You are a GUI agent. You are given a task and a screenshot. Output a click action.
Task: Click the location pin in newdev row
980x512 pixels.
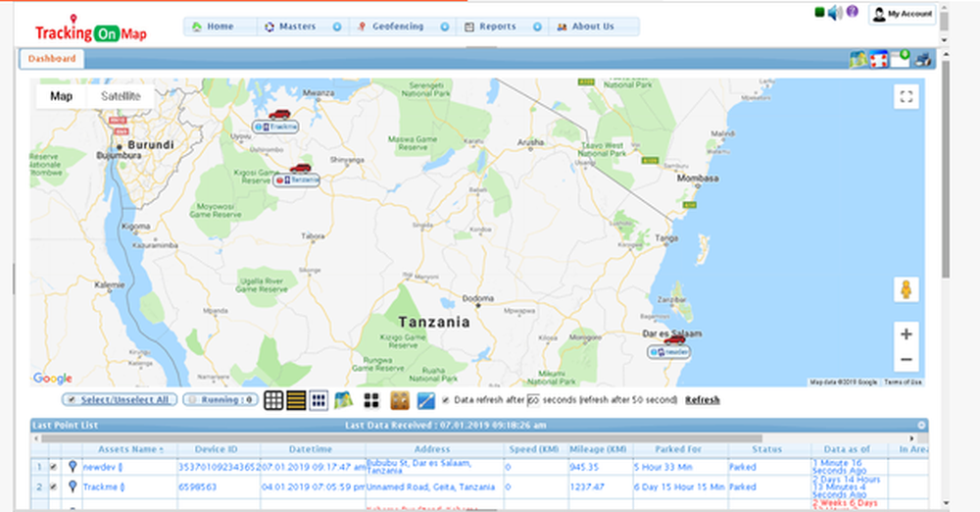[73, 466]
